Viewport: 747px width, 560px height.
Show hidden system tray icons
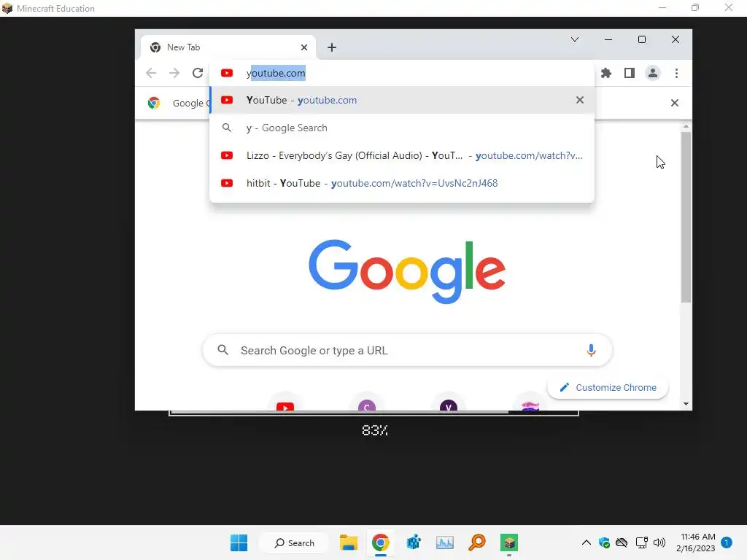click(587, 542)
